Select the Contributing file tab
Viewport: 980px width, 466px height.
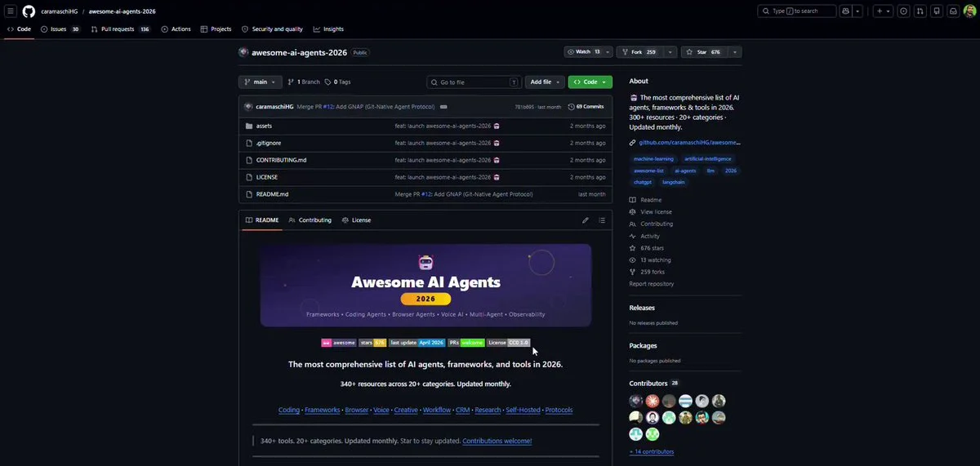point(310,220)
